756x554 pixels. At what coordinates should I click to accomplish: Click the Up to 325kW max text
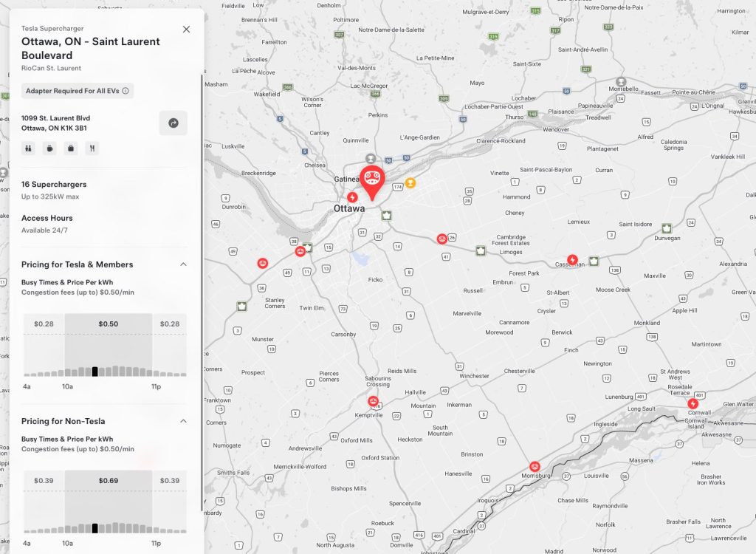[x=50, y=196]
